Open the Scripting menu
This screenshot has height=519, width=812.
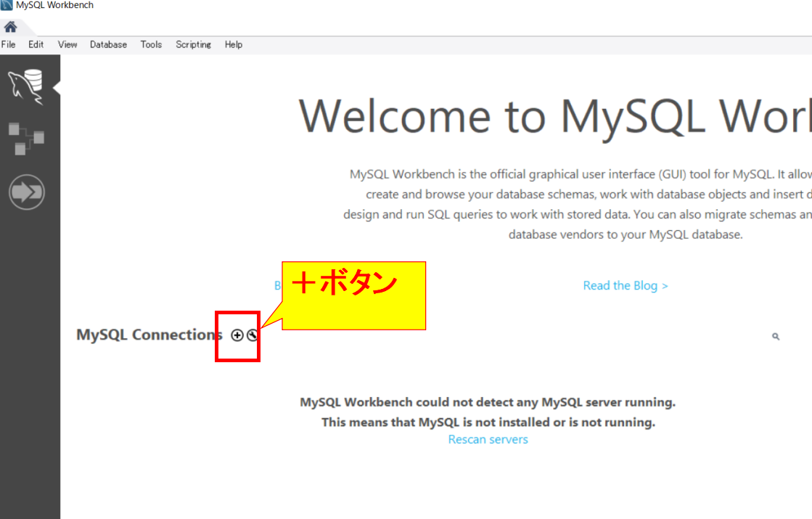193,44
